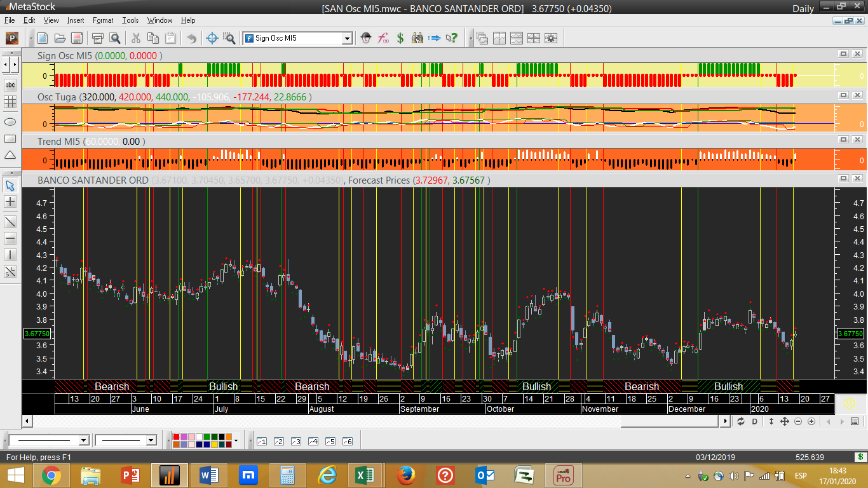Viewport: 868px width, 488px height.
Task: Select the ellipse drawing tool in left palette
Action: point(10,121)
